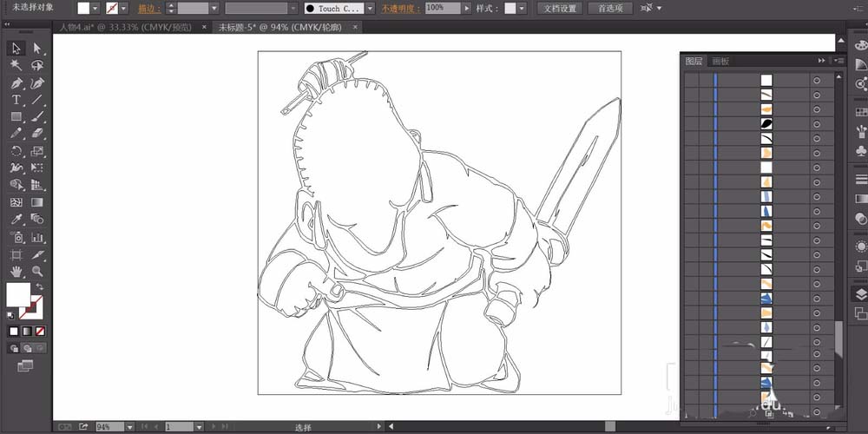
Task: Open Layers panel flyout menu
Action: (x=838, y=61)
